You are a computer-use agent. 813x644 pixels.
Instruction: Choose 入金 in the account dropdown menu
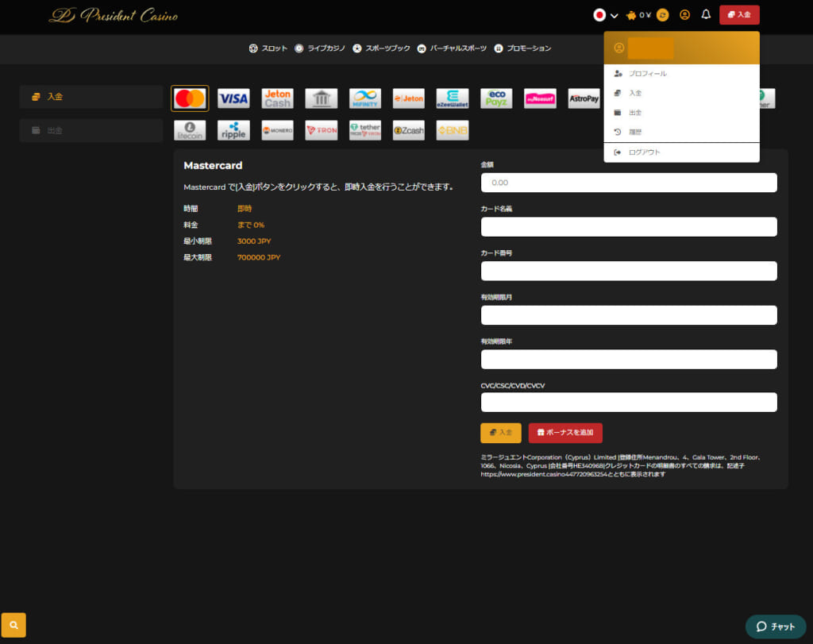pyautogui.click(x=681, y=94)
